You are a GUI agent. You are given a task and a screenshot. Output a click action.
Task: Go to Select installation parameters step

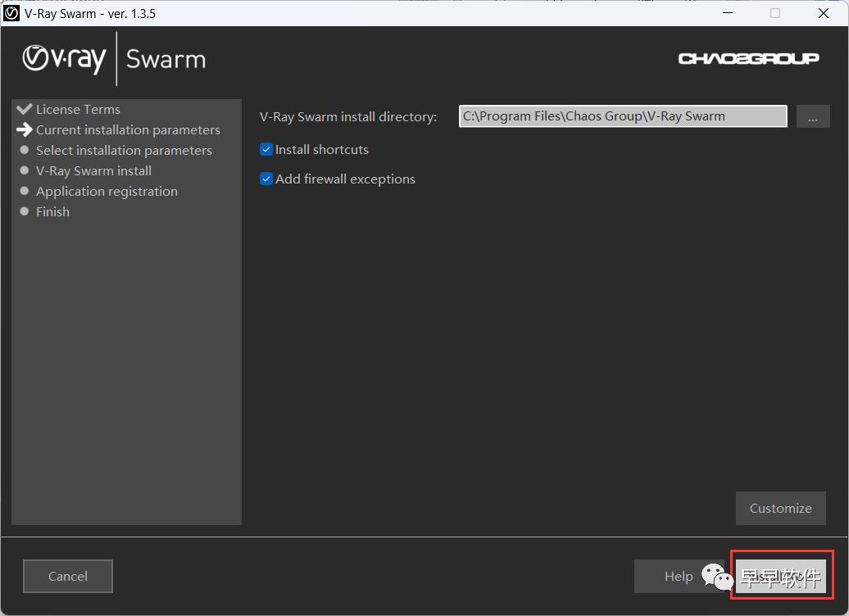pos(124,150)
